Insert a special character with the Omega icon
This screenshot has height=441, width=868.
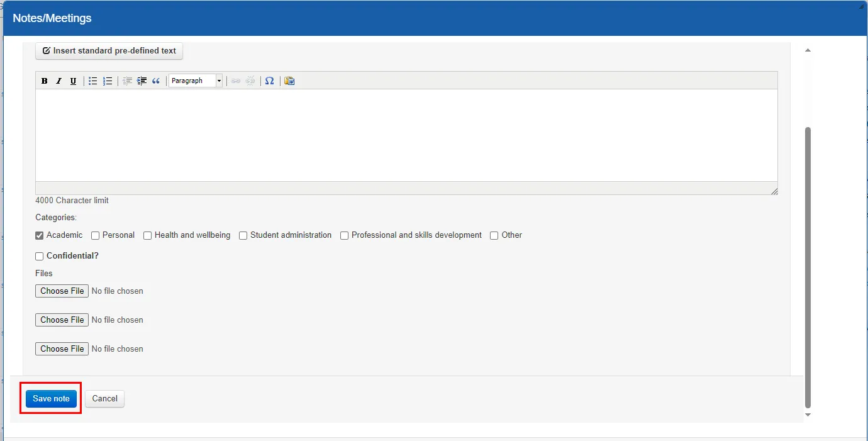point(269,81)
